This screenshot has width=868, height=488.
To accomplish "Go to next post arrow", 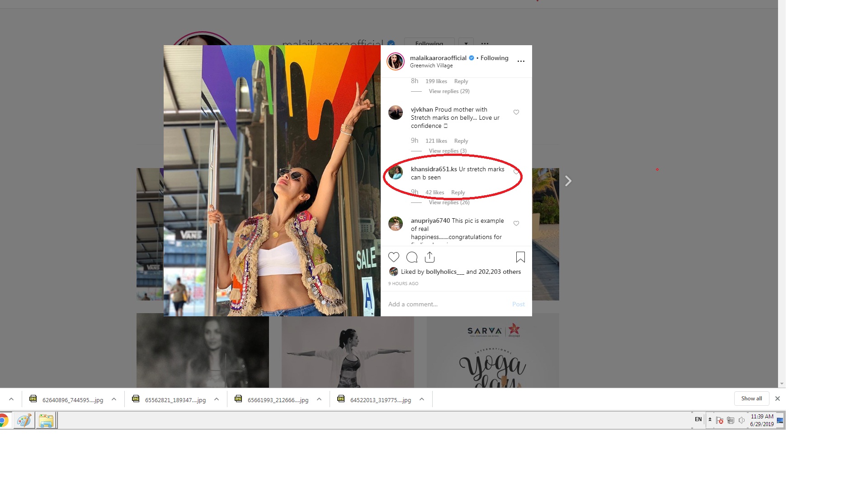I will [x=568, y=181].
